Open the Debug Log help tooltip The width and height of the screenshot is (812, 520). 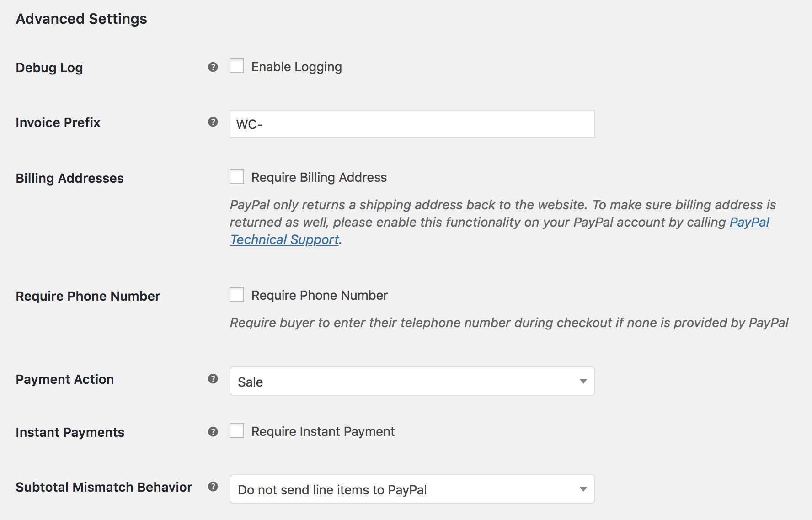tap(212, 67)
